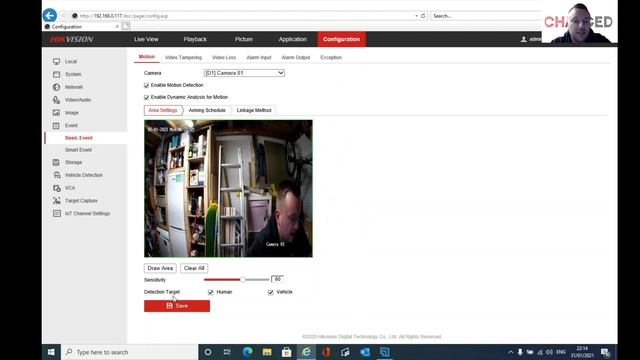This screenshot has width=640, height=360.
Task: Open the Windows Start menu
Action: 51,352
